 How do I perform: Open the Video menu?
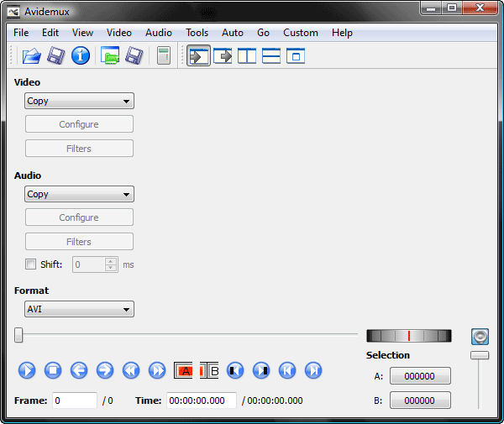click(119, 33)
